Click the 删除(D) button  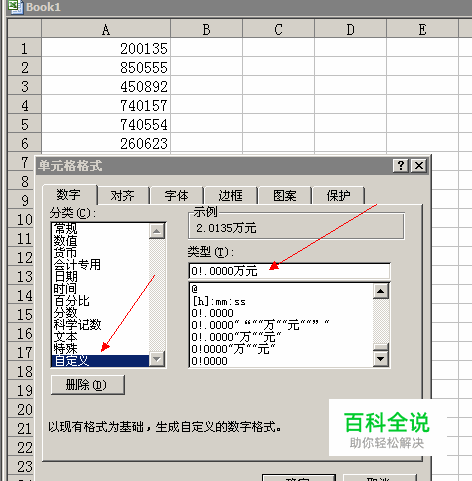(x=88, y=385)
